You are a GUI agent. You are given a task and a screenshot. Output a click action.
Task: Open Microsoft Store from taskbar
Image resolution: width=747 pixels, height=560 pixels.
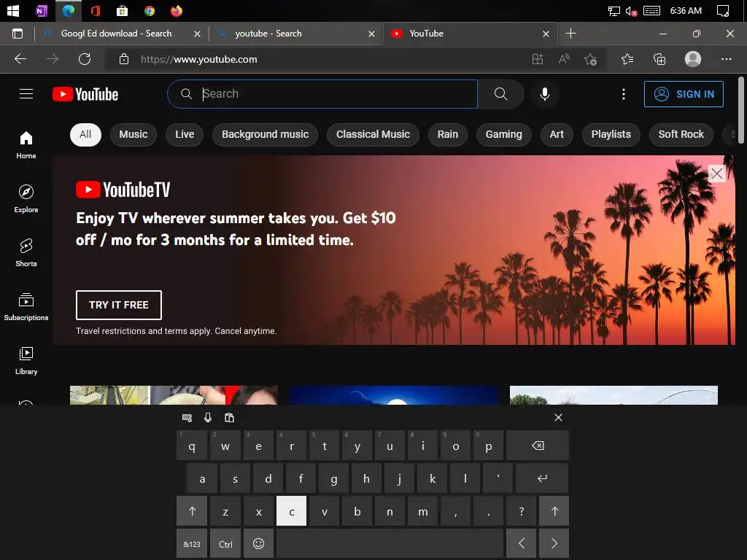(123, 10)
